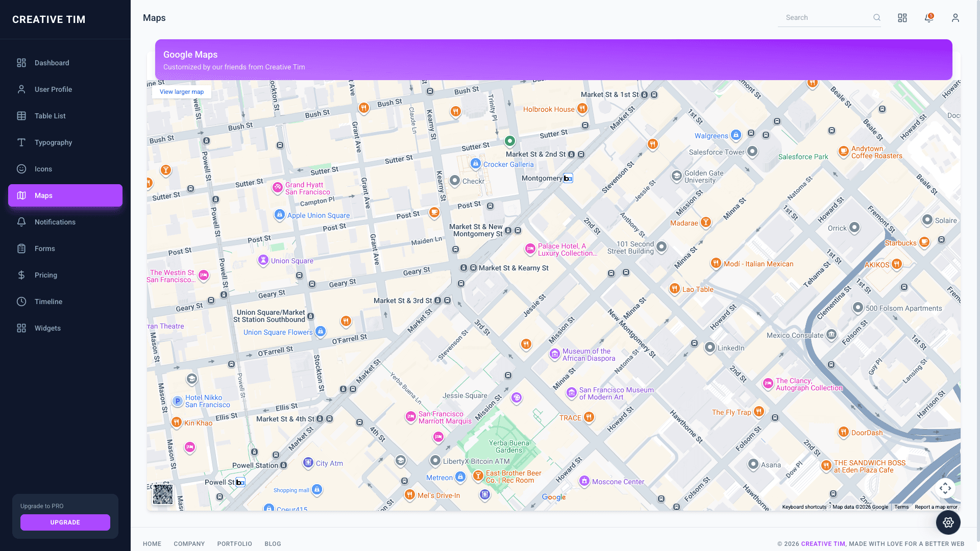Click the Google logo on the map
Viewport: 980px width, 551px height.
coord(554,497)
